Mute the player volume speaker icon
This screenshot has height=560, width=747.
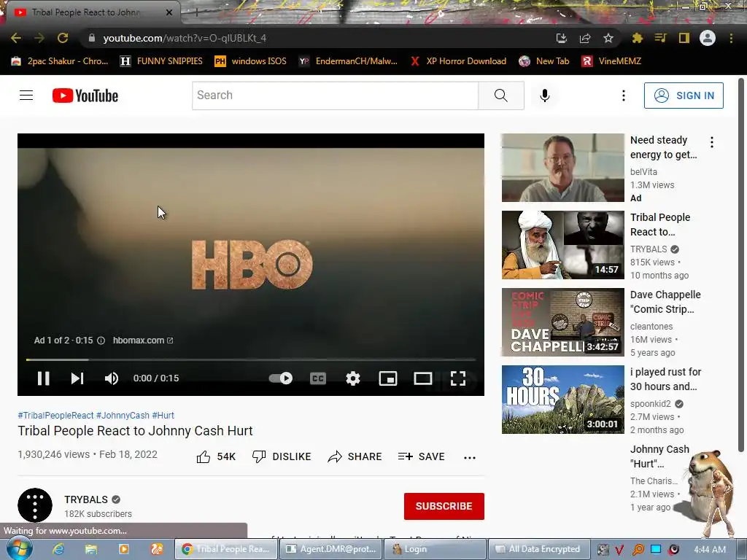click(111, 378)
